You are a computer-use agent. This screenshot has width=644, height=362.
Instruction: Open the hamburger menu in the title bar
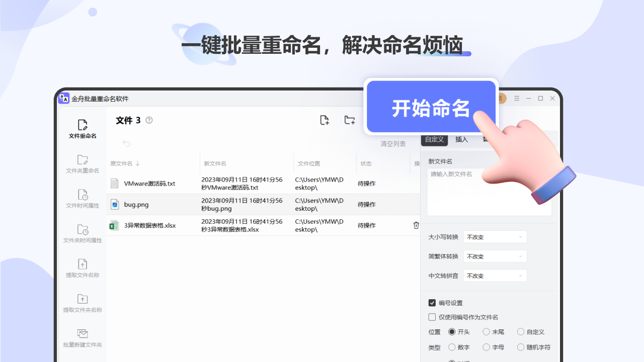click(x=516, y=98)
